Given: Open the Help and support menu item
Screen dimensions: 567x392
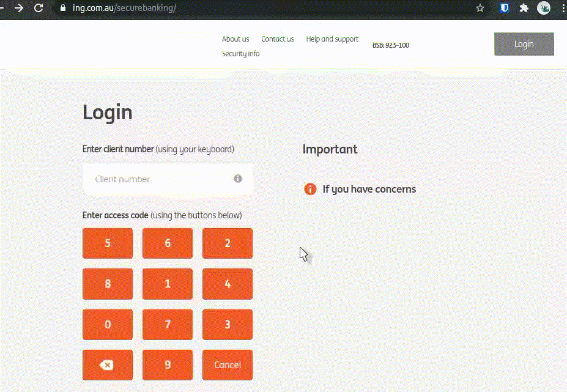Looking at the screenshot, I should [x=332, y=39].
